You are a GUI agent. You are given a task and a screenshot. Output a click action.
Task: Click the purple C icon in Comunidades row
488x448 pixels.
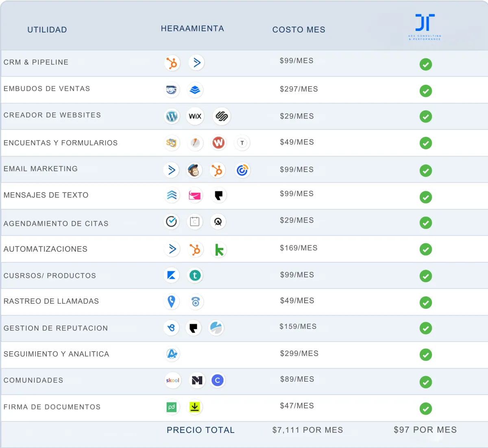218,380
